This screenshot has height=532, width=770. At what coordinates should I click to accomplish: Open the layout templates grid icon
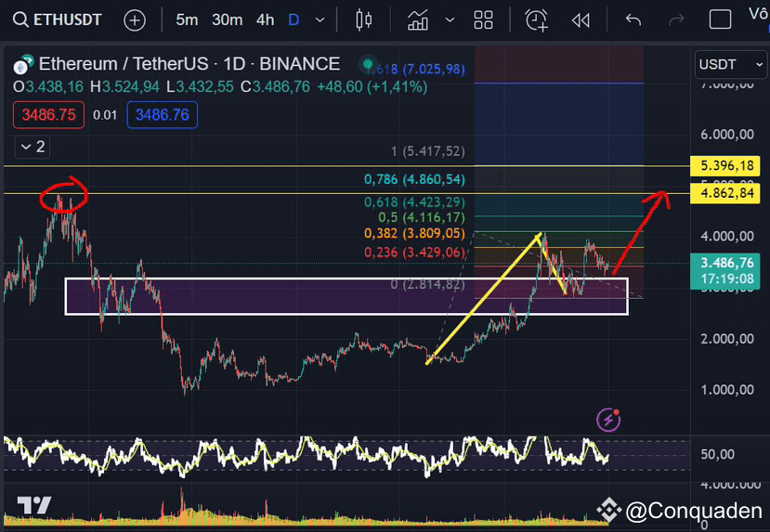click(483, 20)
